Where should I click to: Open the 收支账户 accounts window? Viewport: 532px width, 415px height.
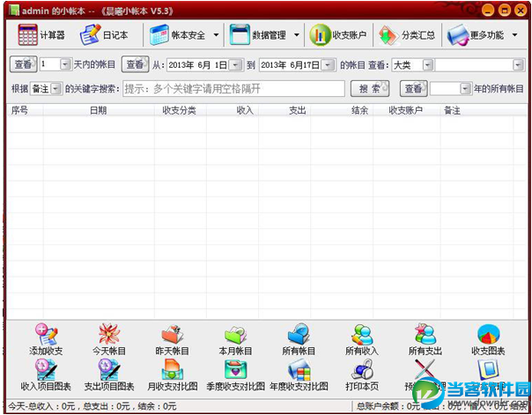click(338, 35)
